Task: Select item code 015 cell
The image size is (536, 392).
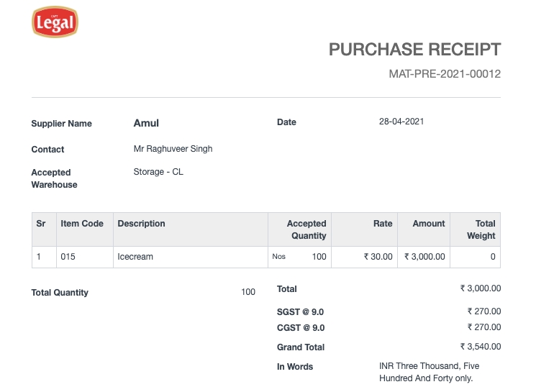Action: pos(68,257)
